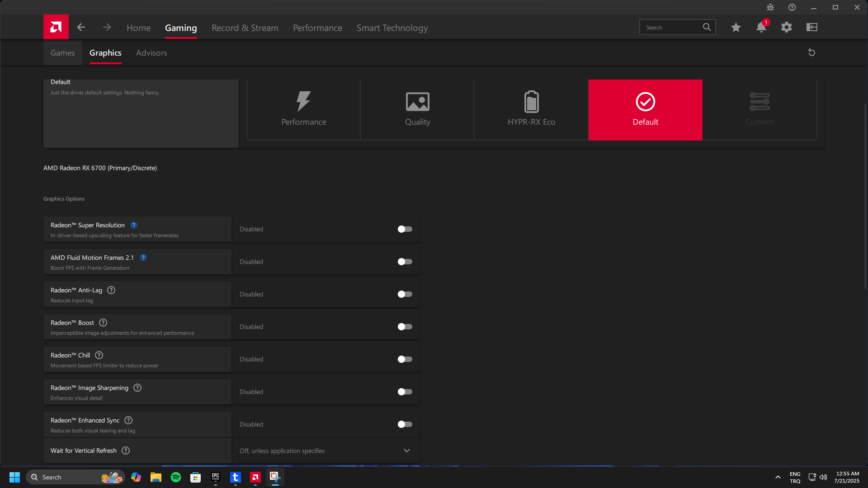The image size is (868, 488).
Task: Switch to the Home tab
Action: 138,28
